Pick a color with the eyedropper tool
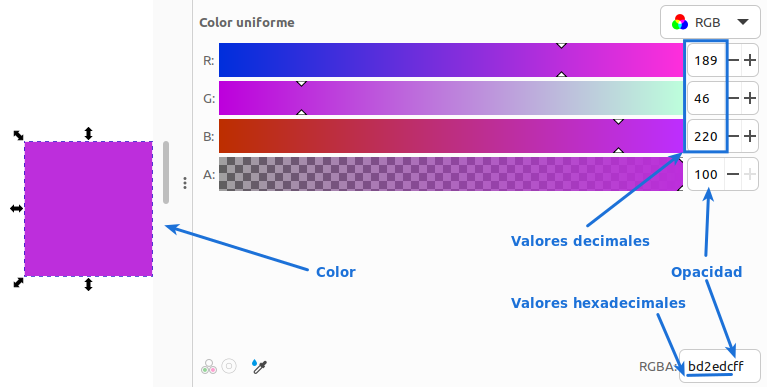Screen dimensions: 767x387 (x=259, y=366)
